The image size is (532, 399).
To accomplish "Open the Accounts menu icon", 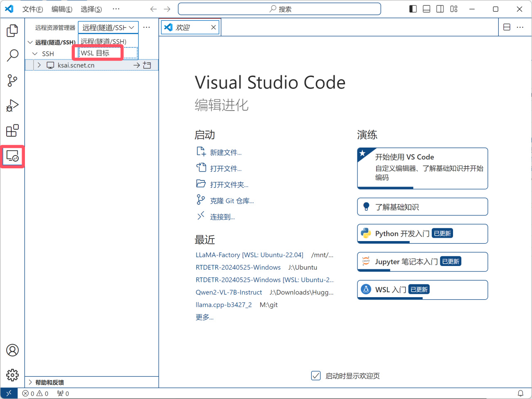I will [x=12, y=350].
